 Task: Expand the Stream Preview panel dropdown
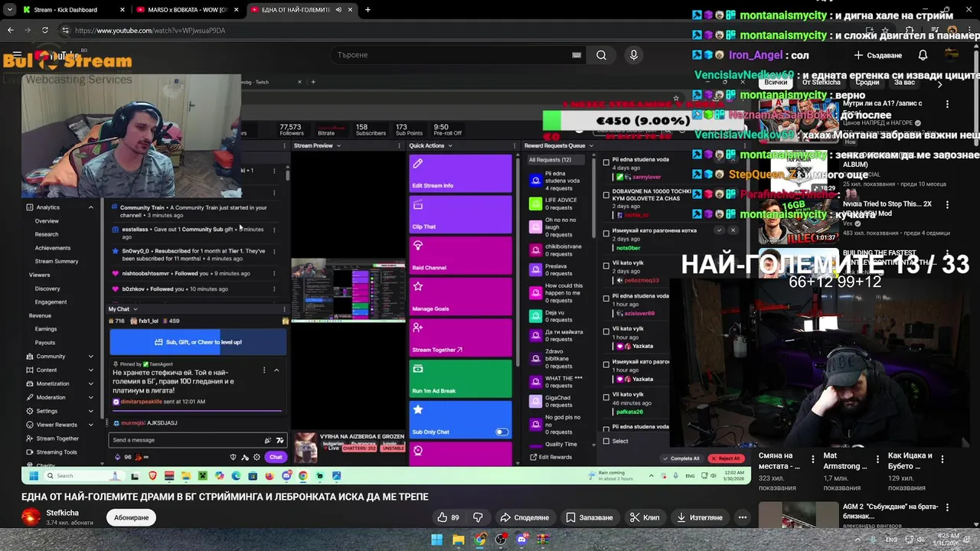tap(338, 145)
